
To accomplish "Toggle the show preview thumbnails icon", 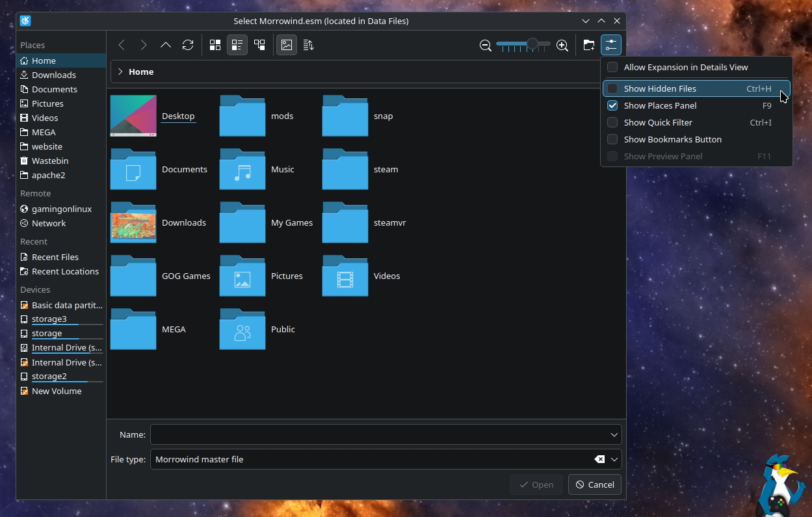I will coord(287,45).
